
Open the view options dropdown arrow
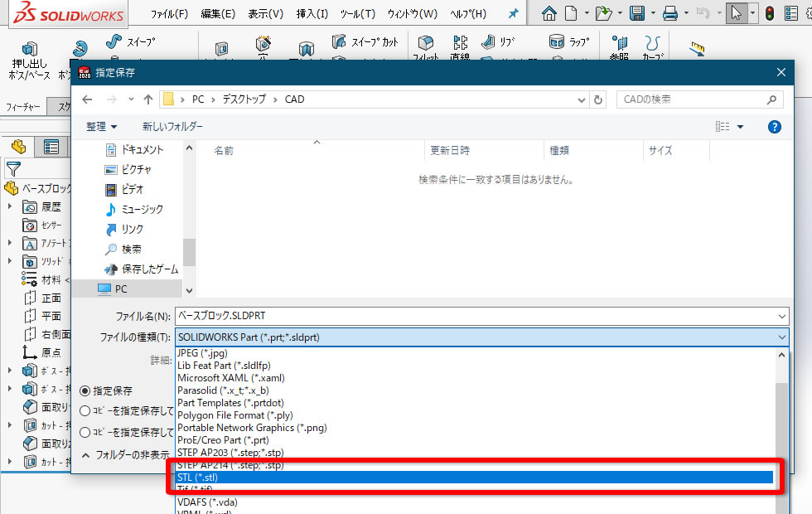point(740,127)
